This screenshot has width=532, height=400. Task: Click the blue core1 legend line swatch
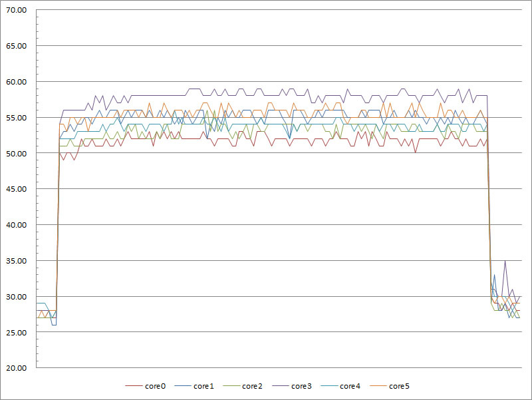(x=182, y=386)
